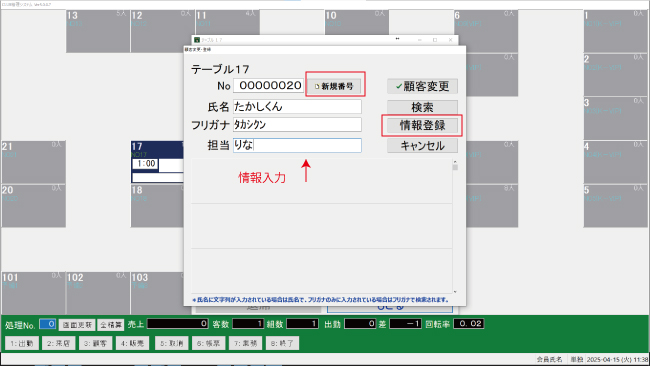
Task: Click the テーブル17 window title icon
Action: 197,40
